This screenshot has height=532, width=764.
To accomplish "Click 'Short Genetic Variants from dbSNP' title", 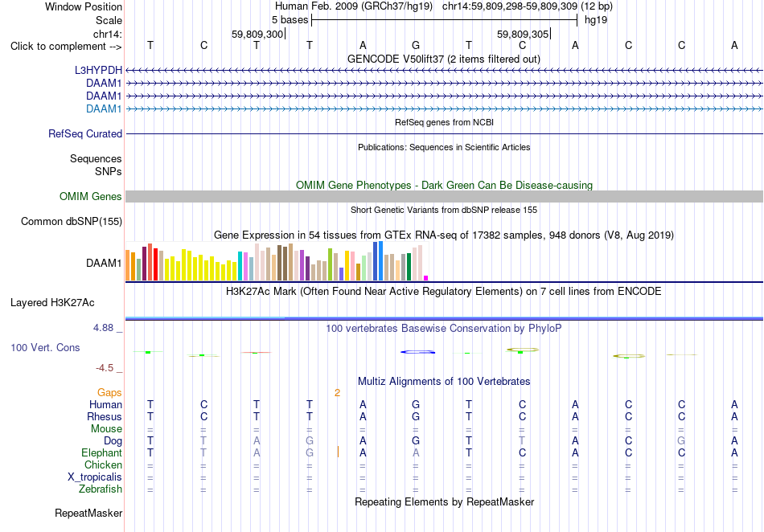I will click(x=444, y=211).
